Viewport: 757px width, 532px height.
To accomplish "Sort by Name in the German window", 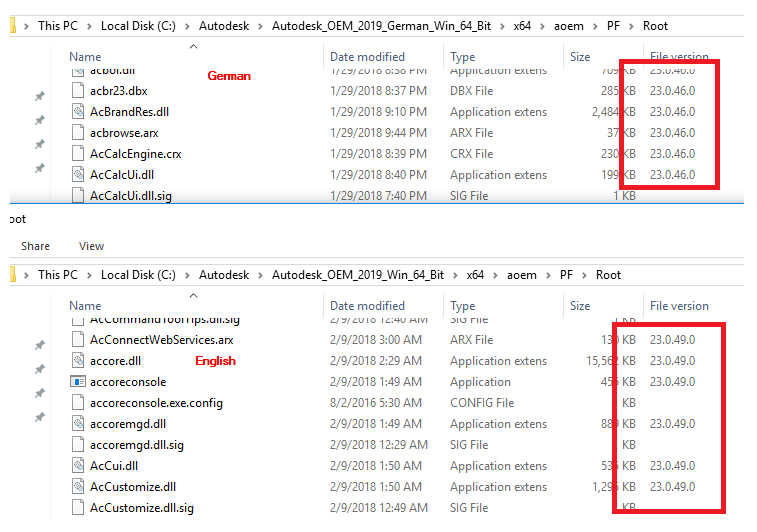I will 85,57.
